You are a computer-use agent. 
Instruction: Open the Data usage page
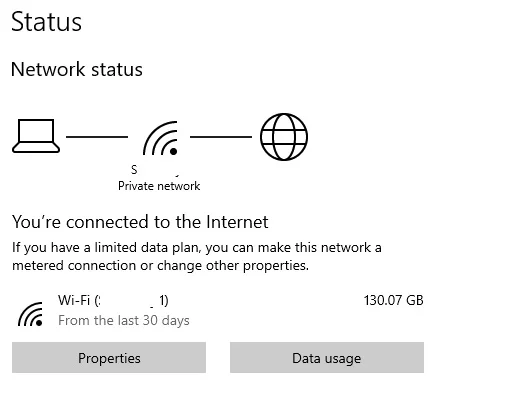click(x=327, y=358)
